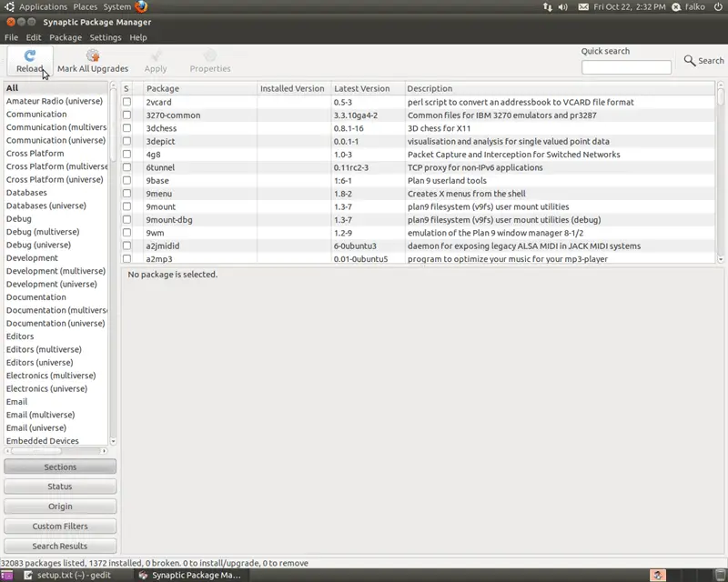Click the Reload toolbar button

(30, 61)
